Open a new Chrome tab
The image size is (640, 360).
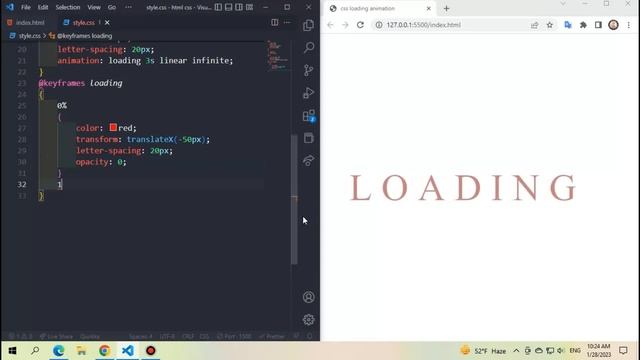point(446,8)
